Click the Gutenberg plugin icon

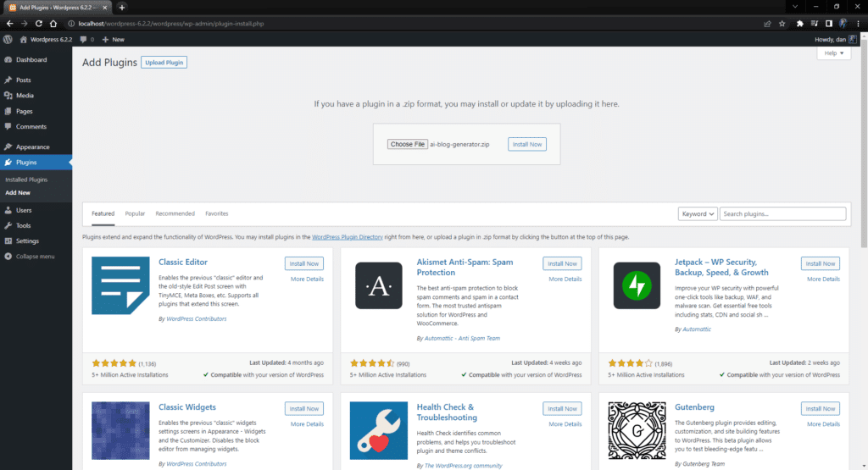637,431
